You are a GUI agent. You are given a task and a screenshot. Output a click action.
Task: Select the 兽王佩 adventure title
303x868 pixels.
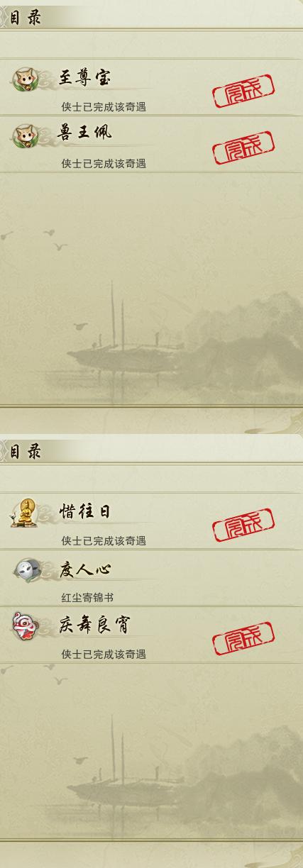85,133
